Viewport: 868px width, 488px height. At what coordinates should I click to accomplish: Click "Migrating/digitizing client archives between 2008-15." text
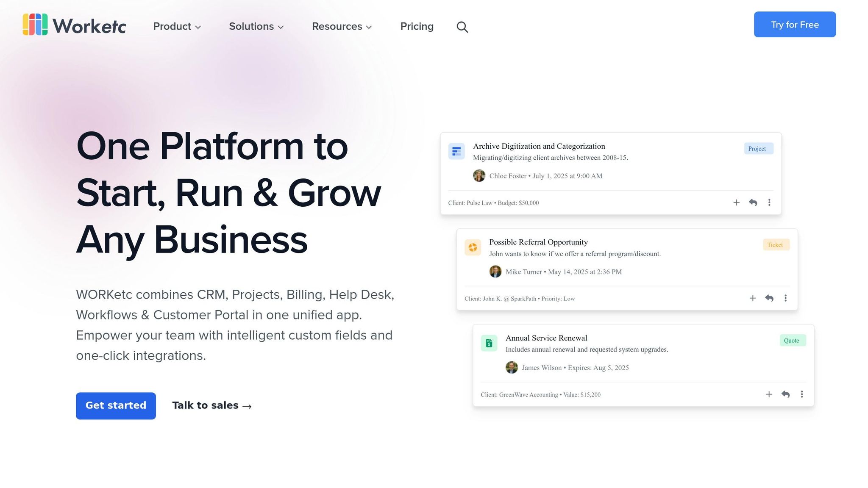(x=550, y=158)
